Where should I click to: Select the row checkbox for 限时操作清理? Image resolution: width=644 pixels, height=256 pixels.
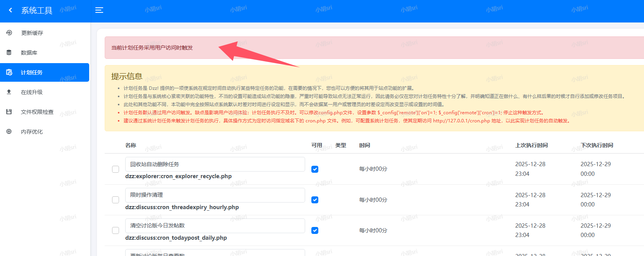click(116, 200)
